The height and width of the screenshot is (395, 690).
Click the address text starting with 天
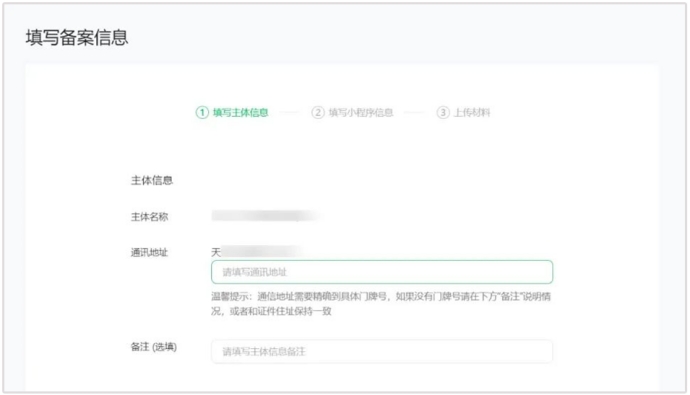(x=256, y=252)
